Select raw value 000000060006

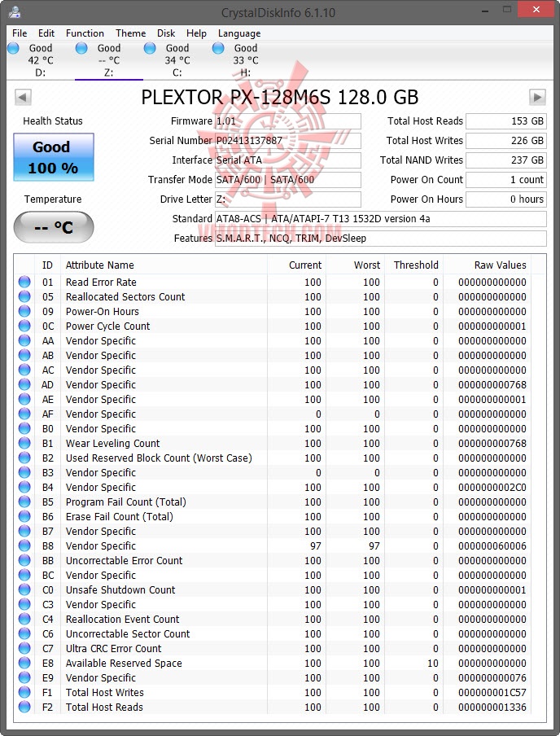[x=492, y=546]
